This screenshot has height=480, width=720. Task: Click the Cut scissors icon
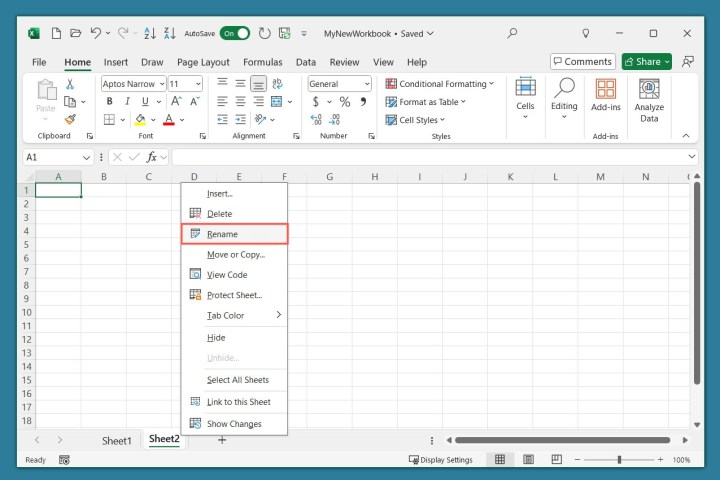tap(70, 84)
